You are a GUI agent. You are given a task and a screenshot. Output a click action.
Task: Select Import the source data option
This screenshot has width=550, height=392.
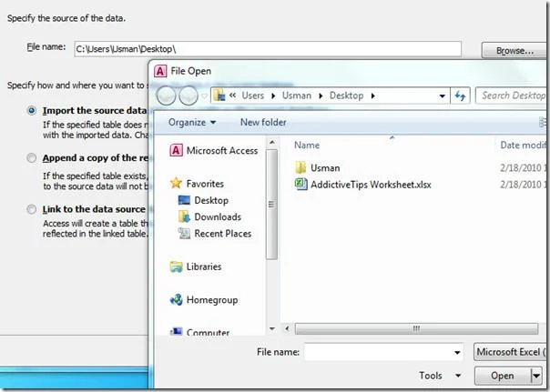point(32,111)
